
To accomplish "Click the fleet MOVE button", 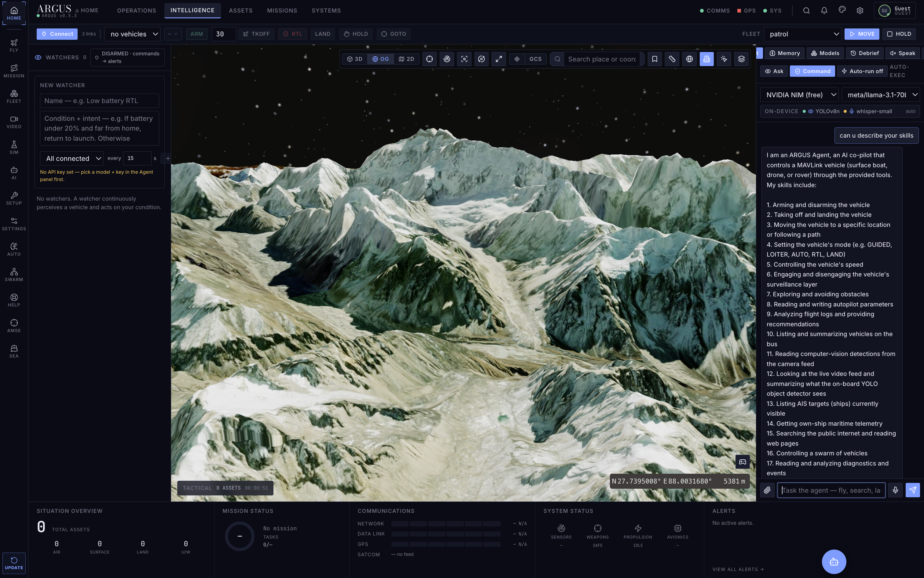I will tap(862, 34).
